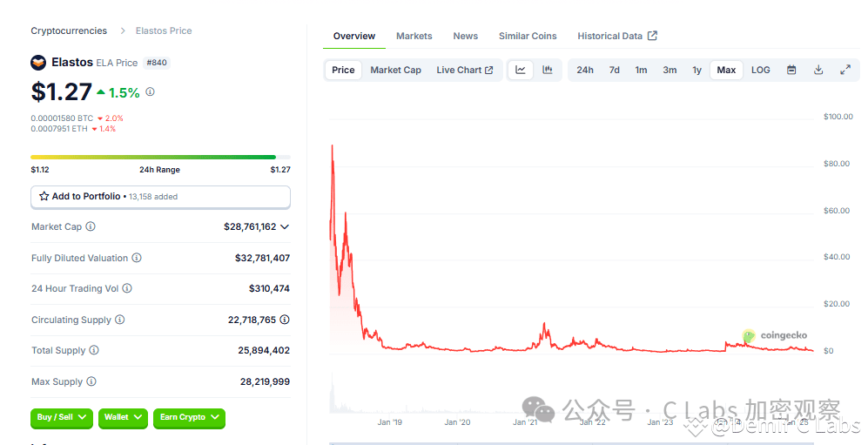Click the 0.0007951 ETH price value
868x445 pixels.
tap(59, 128)
